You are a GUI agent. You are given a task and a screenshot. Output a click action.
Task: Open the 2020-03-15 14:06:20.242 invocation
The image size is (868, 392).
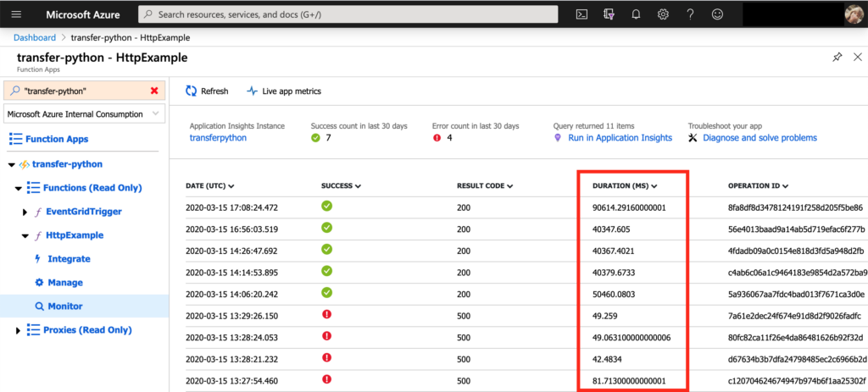(231, 294)
